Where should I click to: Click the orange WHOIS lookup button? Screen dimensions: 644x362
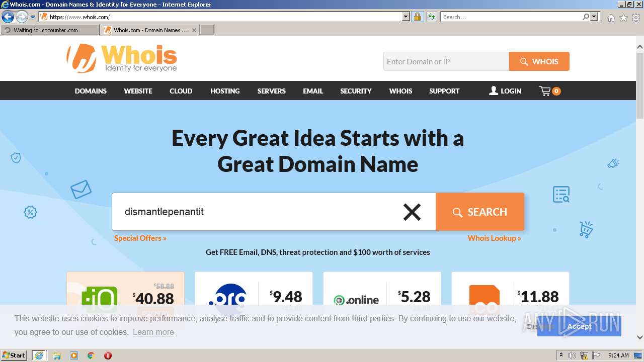[539, 61]
